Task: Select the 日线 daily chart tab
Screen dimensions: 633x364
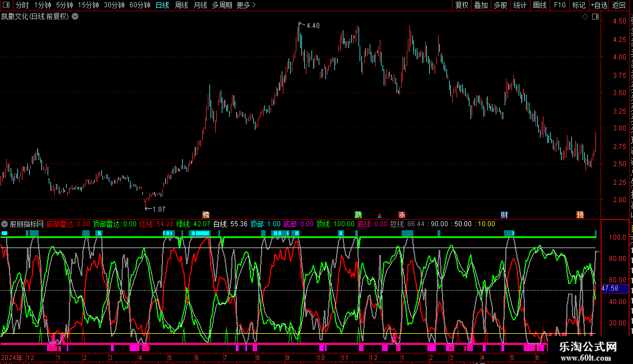Action: tap(162, 5)
